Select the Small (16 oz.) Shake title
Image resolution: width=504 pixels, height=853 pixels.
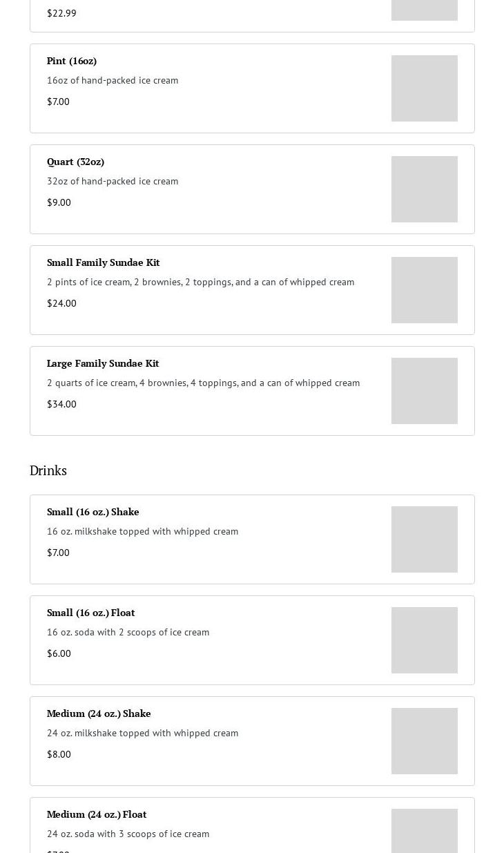(93, 512)
